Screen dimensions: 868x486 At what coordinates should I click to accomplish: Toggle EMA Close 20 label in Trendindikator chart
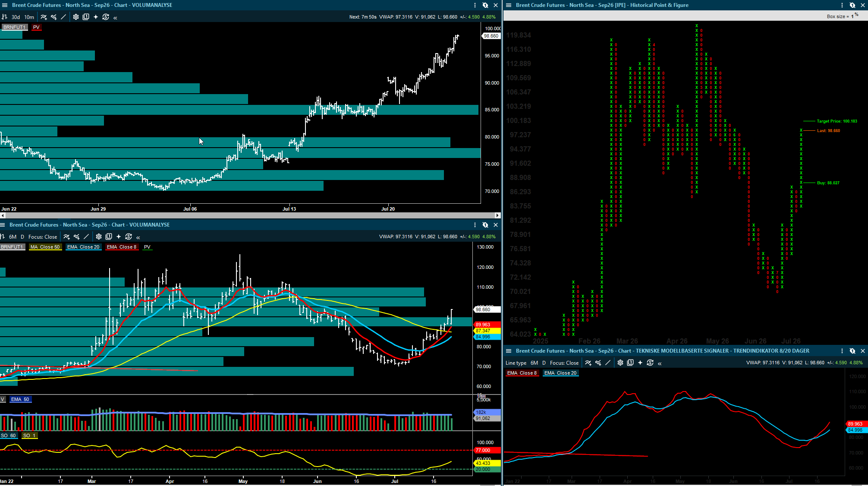560,373
